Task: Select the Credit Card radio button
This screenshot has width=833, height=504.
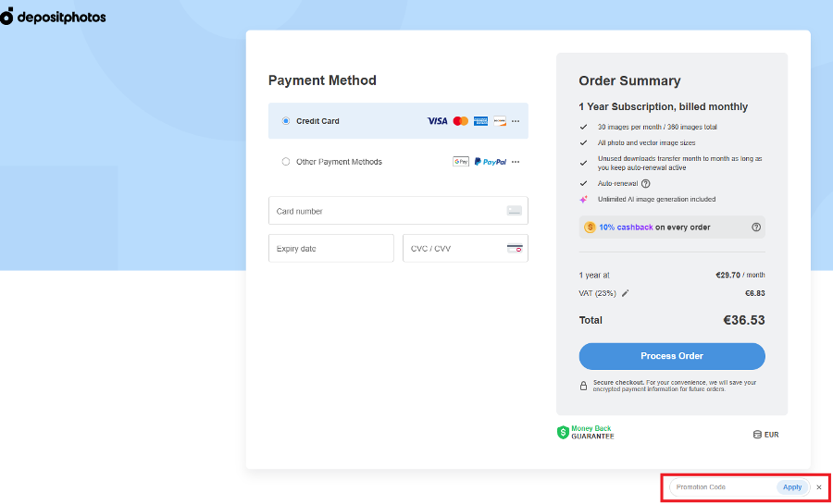Action: [286, 121]
